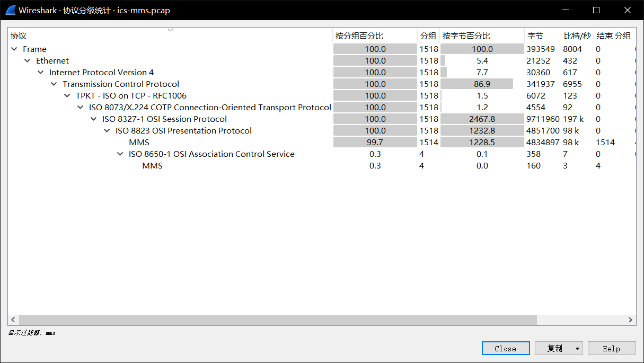Sort by 字节 column header

click(x=543, y=36)
